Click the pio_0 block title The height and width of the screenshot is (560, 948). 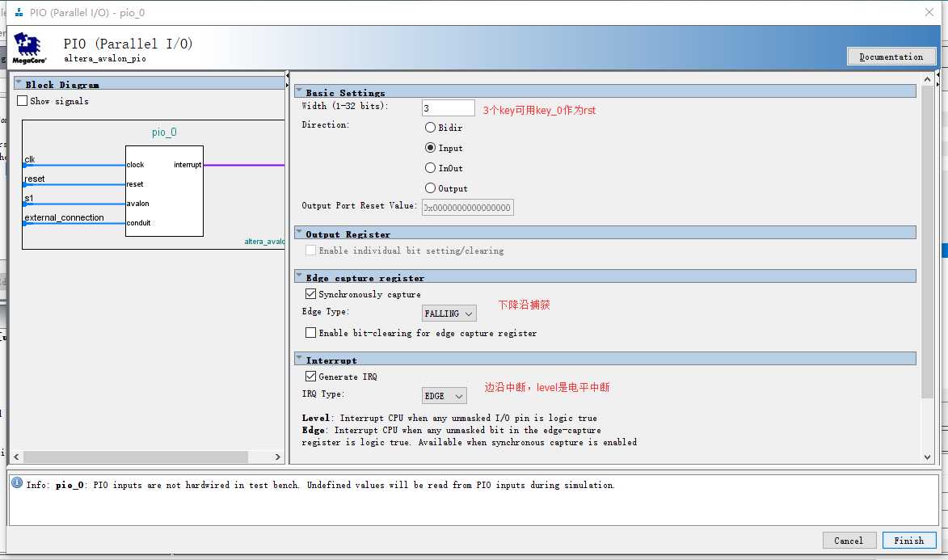pos(164,132)
